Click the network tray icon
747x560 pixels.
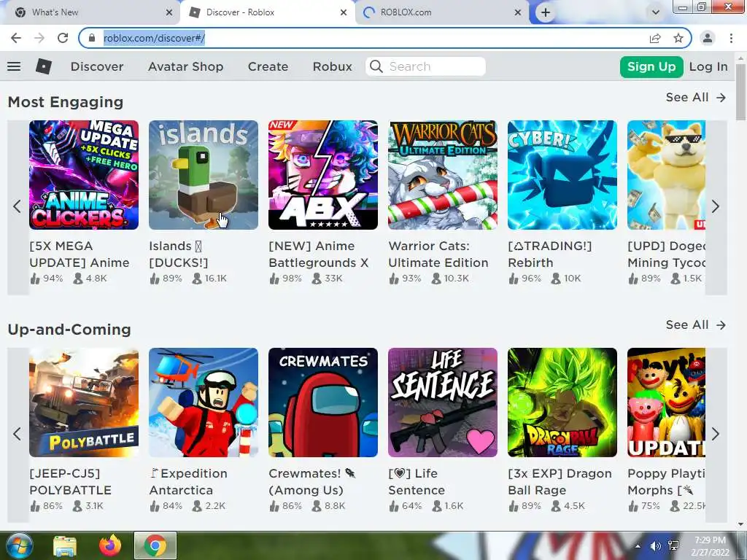[x=673, y=546]
